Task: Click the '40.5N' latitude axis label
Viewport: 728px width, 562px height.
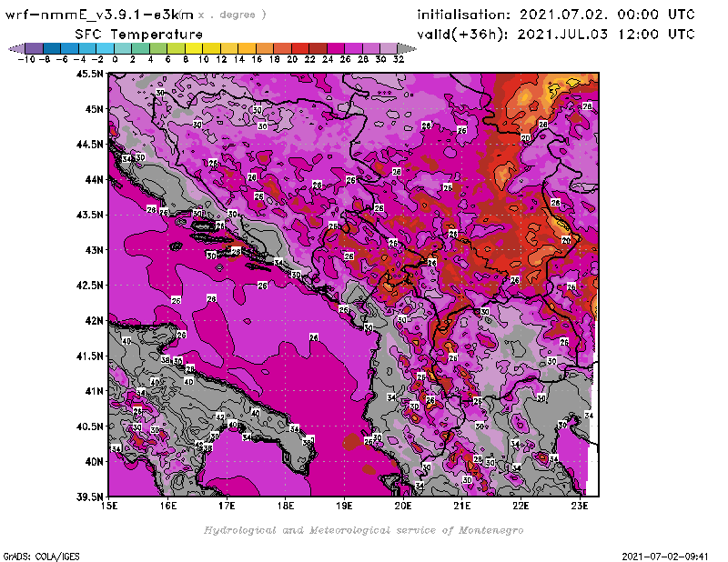Action: pos(90,427)
